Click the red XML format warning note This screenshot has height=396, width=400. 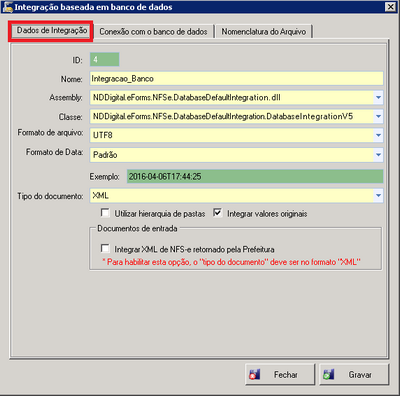[231, 262]
